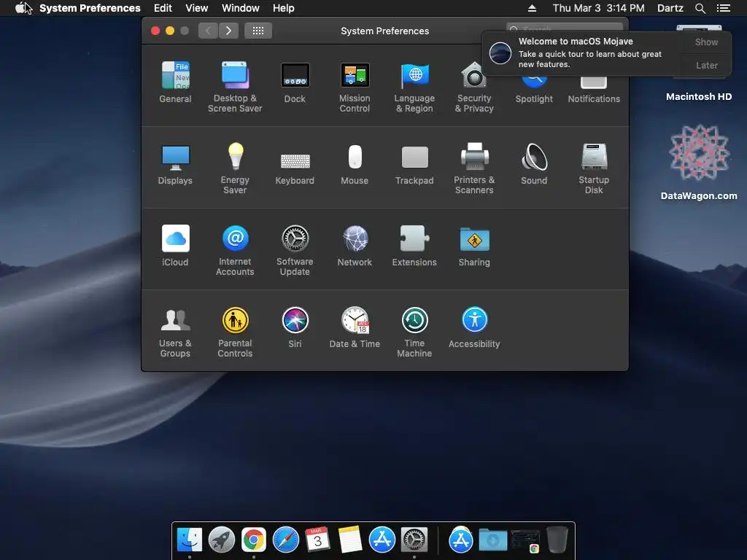Open Parental Controls settings

235,332
